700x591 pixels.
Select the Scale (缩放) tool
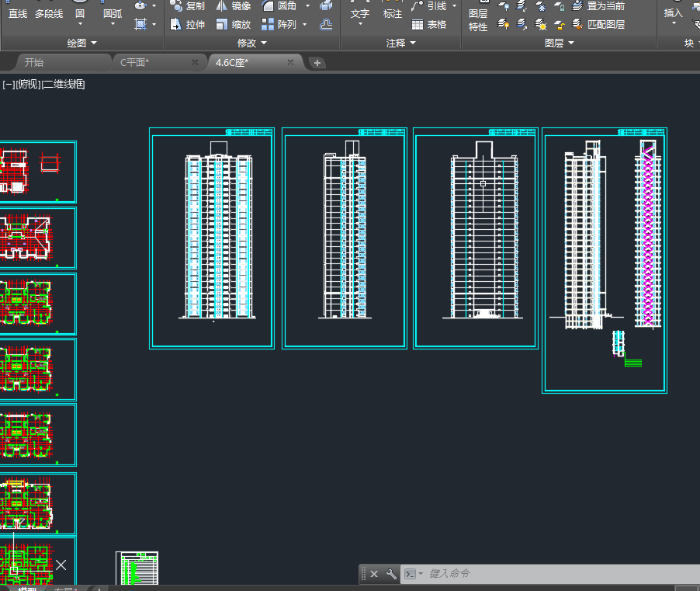(222, 25)
